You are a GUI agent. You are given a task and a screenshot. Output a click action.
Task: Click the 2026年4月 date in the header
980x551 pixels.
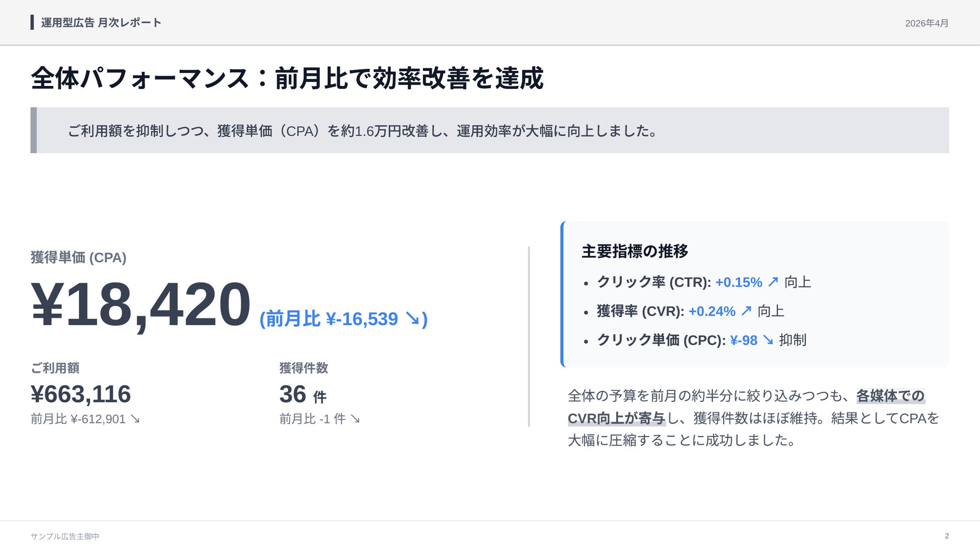926,23
